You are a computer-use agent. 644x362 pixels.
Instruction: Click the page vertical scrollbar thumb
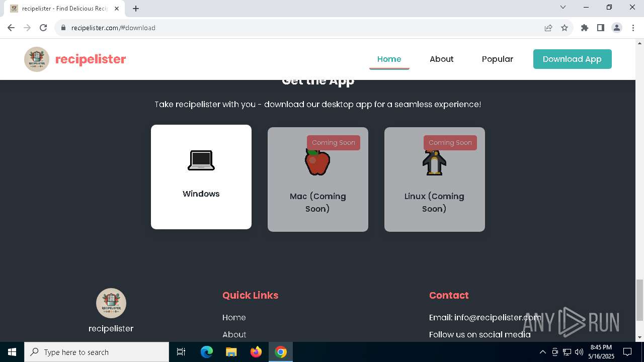click(639, 300)
